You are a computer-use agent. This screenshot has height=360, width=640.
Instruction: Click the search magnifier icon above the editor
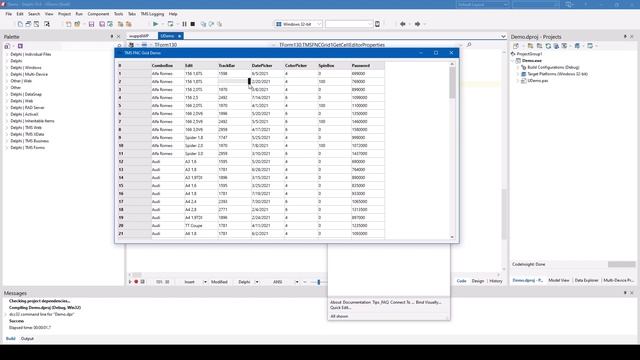tap(469, 45)
